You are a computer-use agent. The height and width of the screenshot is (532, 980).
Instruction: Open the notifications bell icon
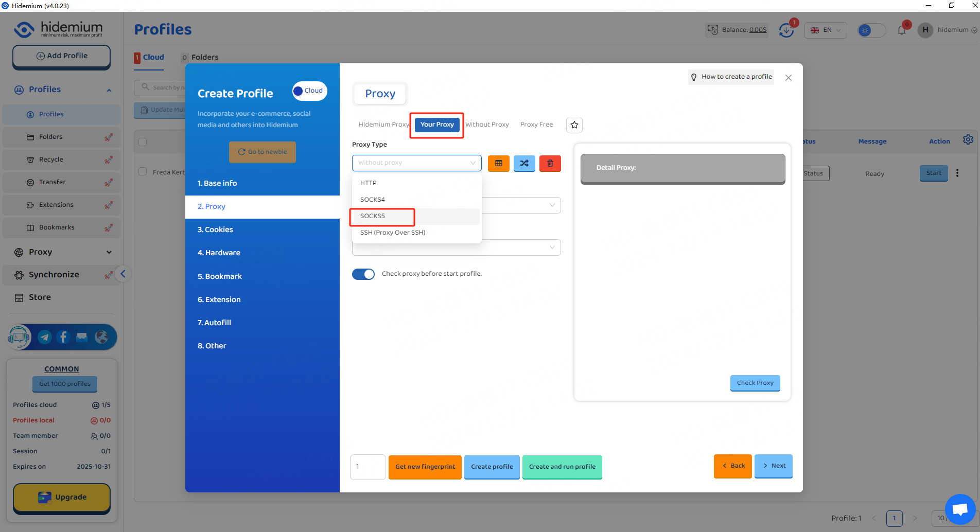click(902, 30)
